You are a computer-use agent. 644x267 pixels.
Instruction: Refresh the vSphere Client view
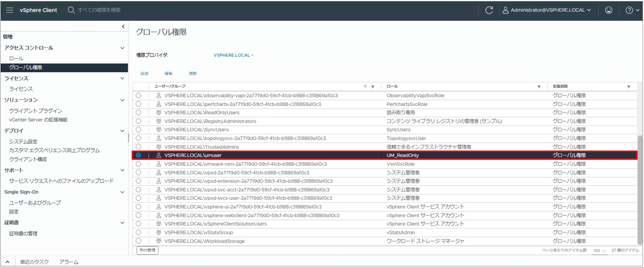coord(489,10)
